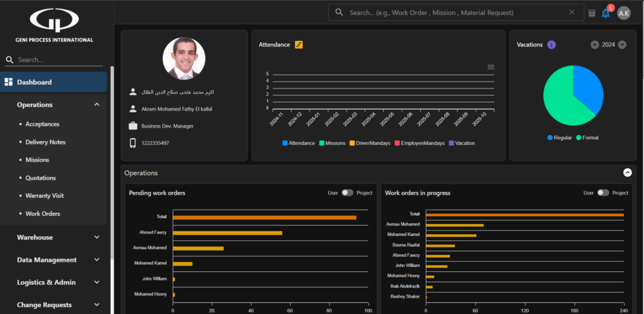Toggle User/Project switch for Pending work orders
644x314 pixels.
click(347, 193)
